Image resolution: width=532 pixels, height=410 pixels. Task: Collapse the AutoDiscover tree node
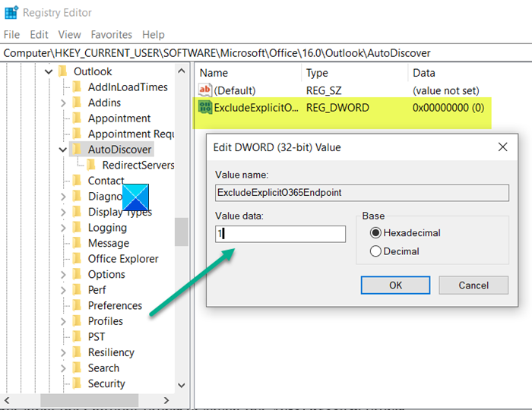63,150
